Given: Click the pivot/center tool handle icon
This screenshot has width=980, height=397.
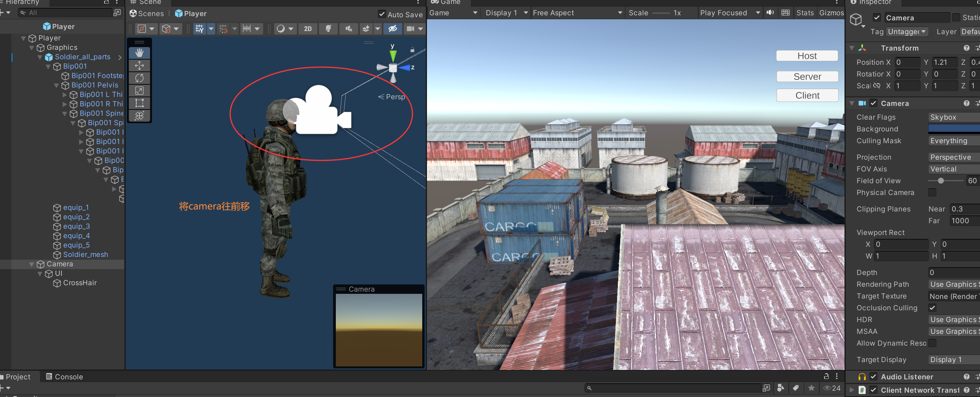Looking at the screenshot, I should click(x=142, y=29).
